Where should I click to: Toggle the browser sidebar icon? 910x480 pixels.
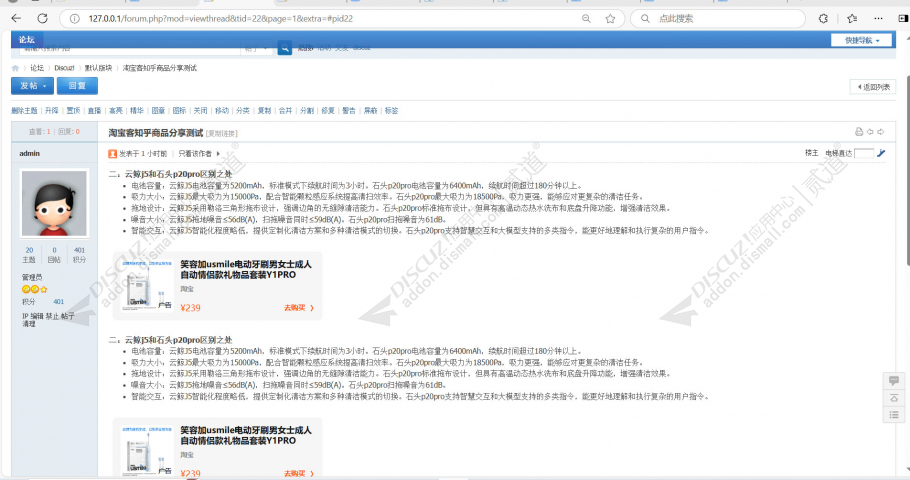point(903,19)
